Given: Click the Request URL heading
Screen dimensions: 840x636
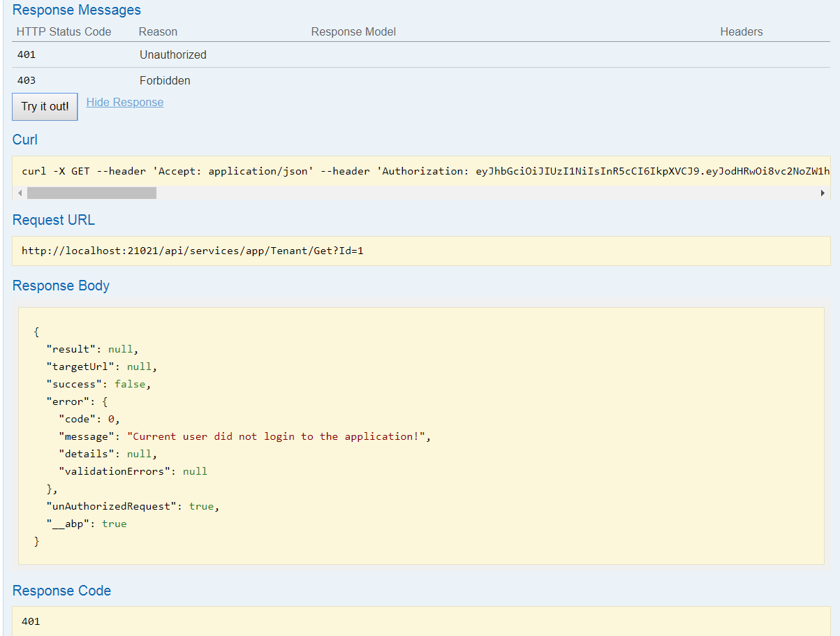Looking at the screenshot, I should pyautogui.click(x=53, y=220).
